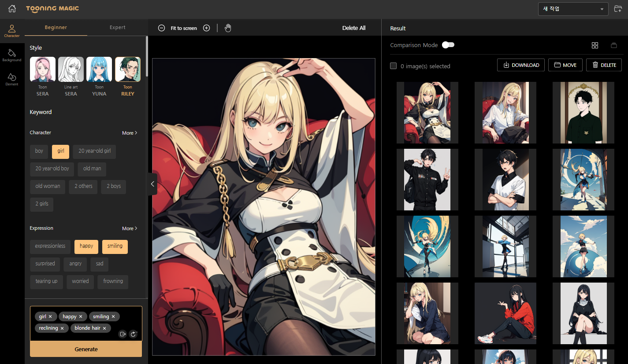Toggle the 'expressionless' keyword
Viewport: 628px width, 364px height.
(x=50, y=246)
